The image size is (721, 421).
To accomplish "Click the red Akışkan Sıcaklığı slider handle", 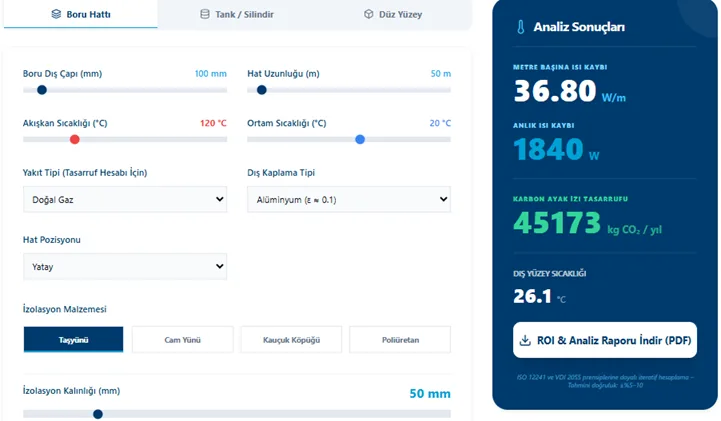I will tap(74, 139).
